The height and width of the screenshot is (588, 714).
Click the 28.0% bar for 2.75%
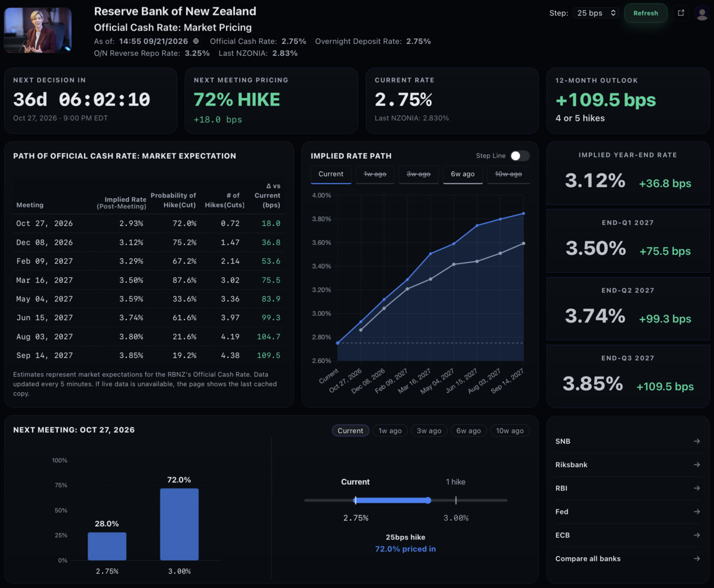pos(107,546)
